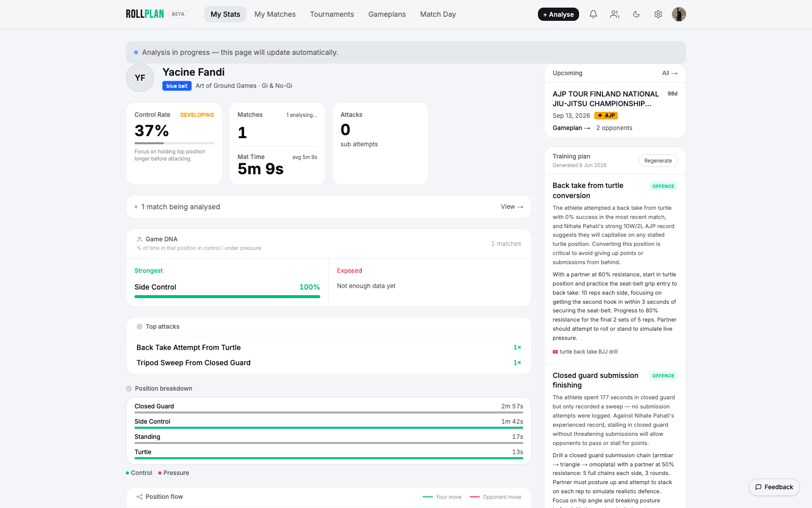Click the + Analyse button
This screenshot has height=508, width=812.
tap(558, 14)
